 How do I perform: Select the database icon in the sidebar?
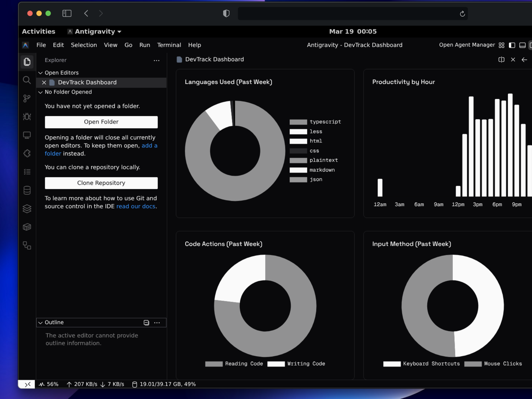pyautogui.click(x=27, y=190)
